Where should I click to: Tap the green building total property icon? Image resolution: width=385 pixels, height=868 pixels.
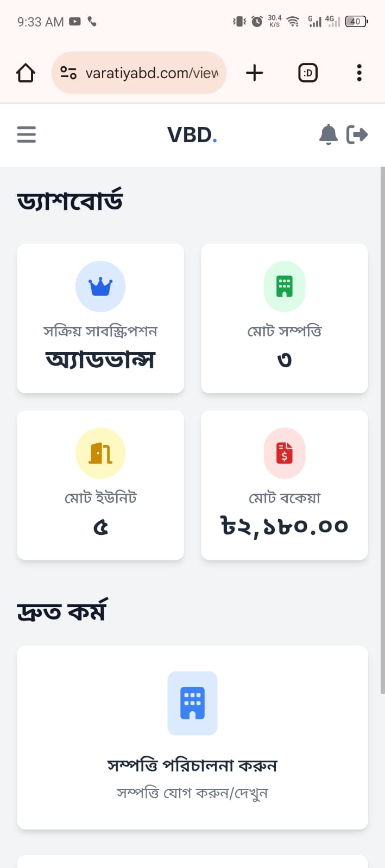pyautogui.click(x=285, y=286)
